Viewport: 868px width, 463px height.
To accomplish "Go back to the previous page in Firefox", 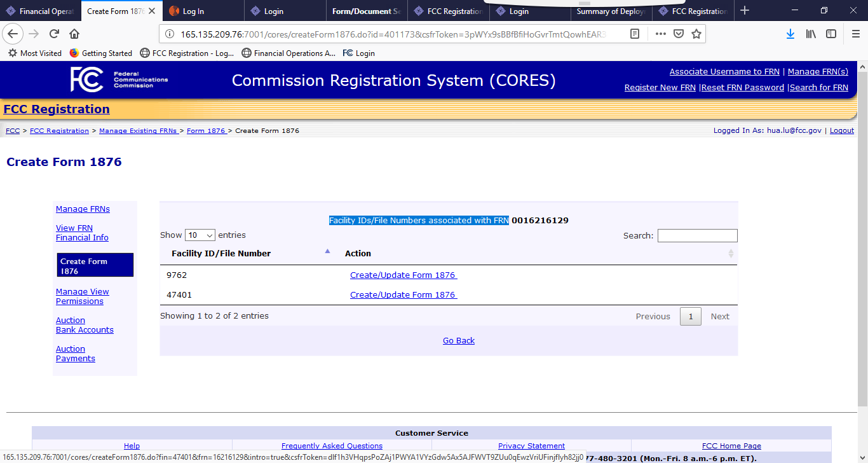I will coord(13,34).
